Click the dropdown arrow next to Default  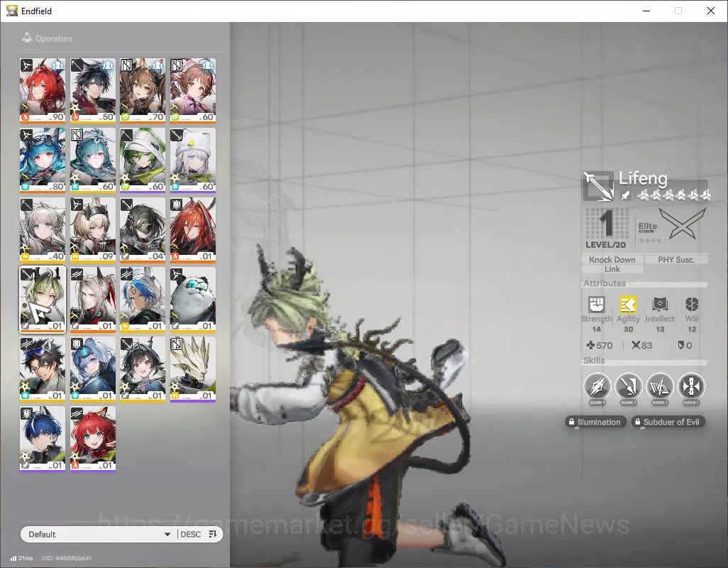pos(167,535)
